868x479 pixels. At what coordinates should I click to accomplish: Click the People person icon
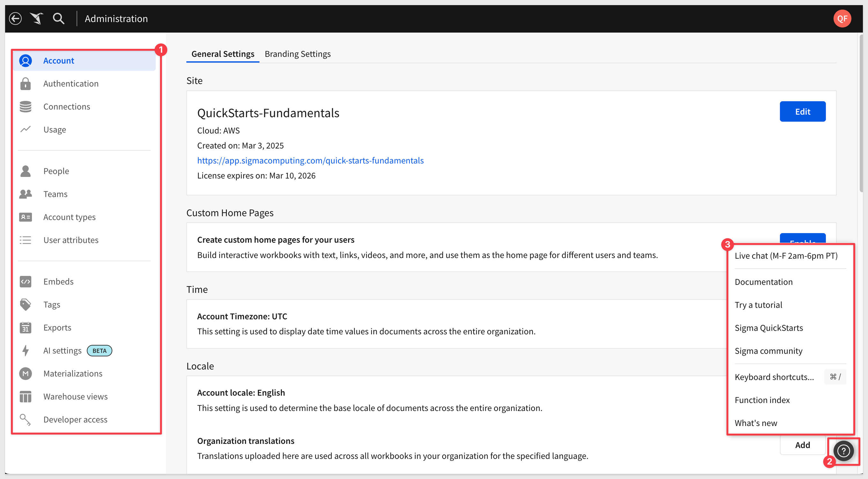point(26,171)
